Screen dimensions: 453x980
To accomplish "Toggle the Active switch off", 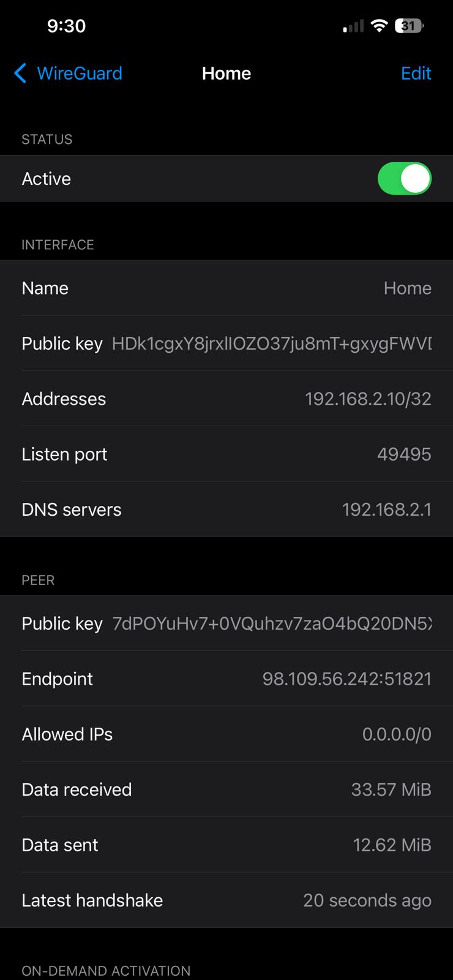I will 405,178.
